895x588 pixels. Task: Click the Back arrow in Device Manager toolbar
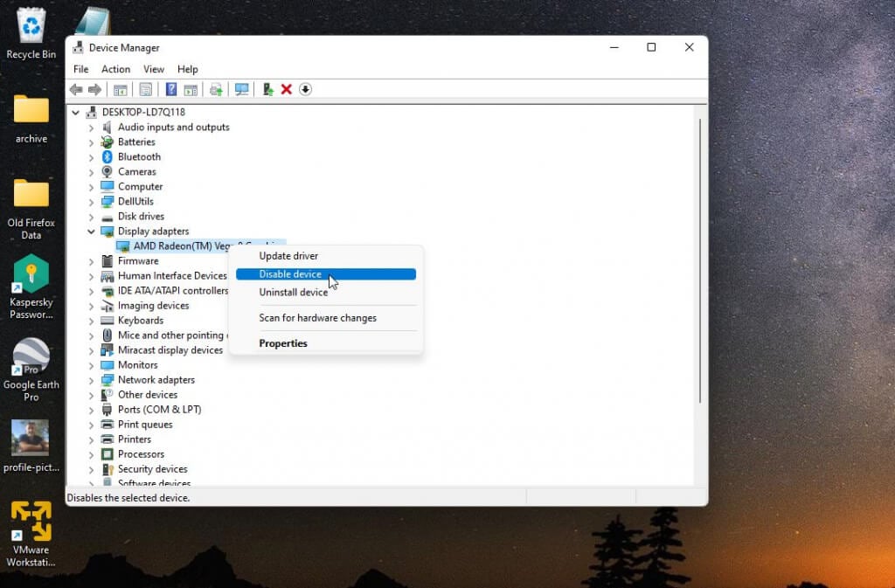pyautogui.click(x=76, y=89)
